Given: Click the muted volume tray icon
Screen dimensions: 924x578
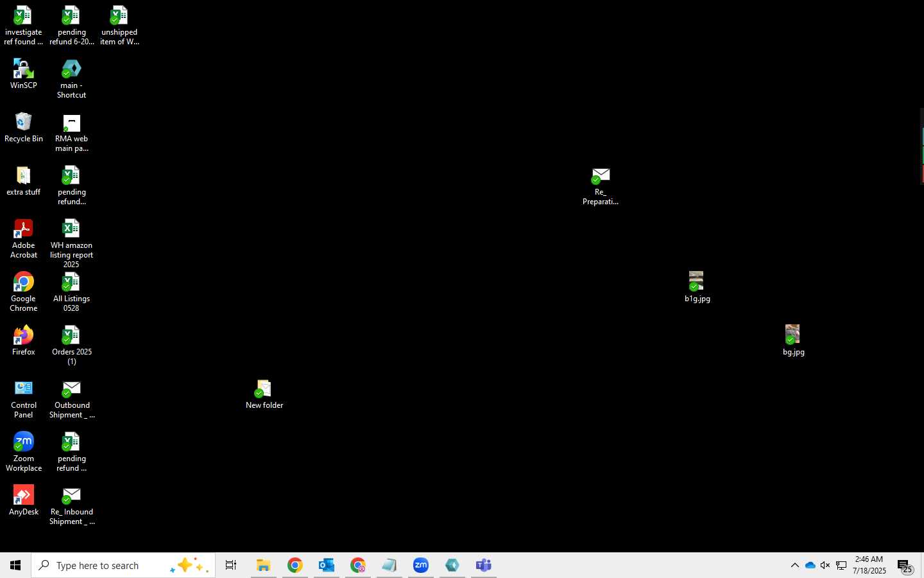Looking at the screenshot, I should pyautogui.click(x=825, y=565).
